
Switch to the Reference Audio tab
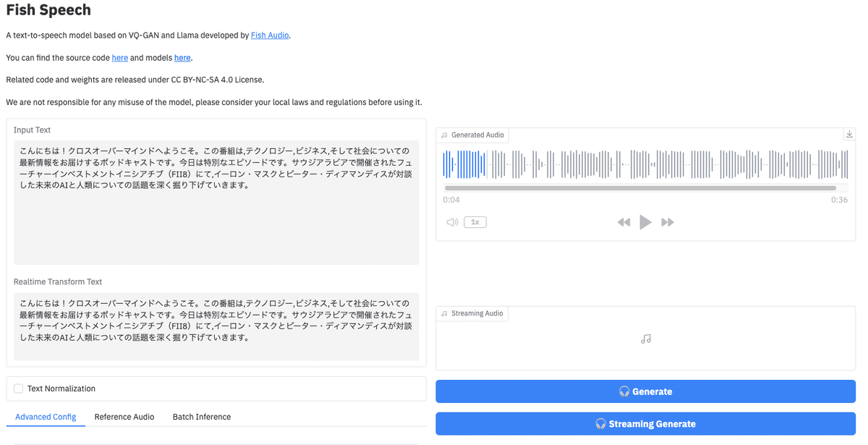tap(124, 417)
